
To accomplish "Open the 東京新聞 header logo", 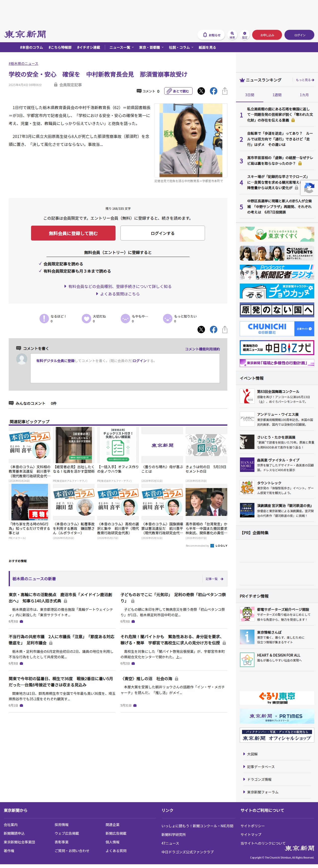I will (25, 34).
